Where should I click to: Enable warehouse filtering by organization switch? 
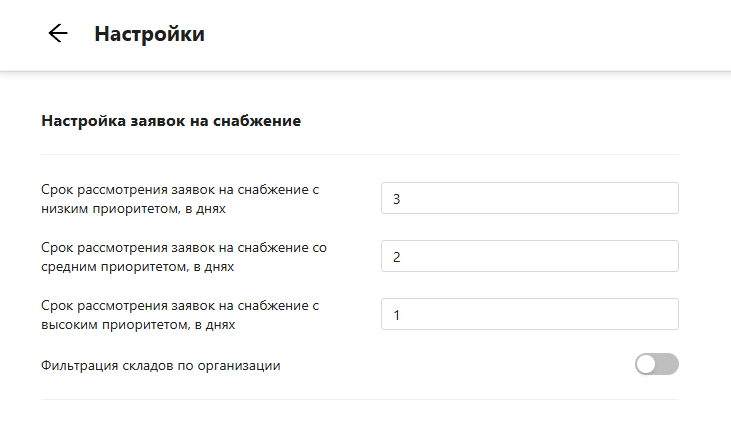click(656, 364)
